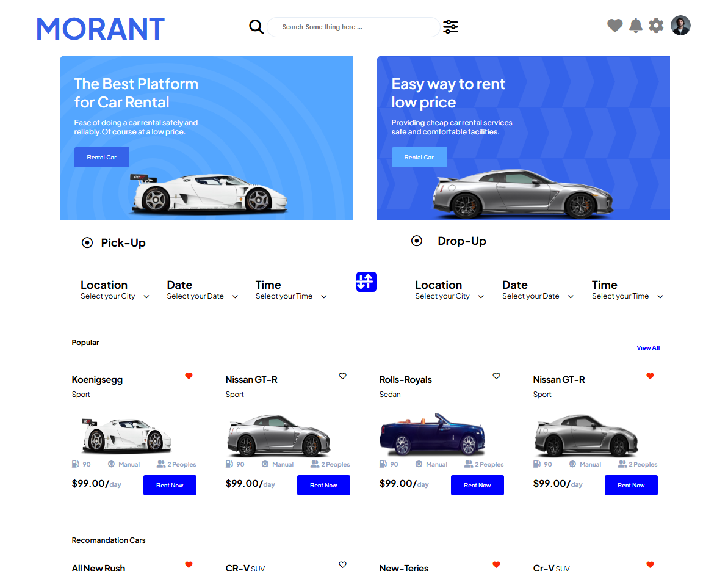Screen dimensions: 728x571
Task: Click View All popular cars link
Action: click(x=647, y=348)
